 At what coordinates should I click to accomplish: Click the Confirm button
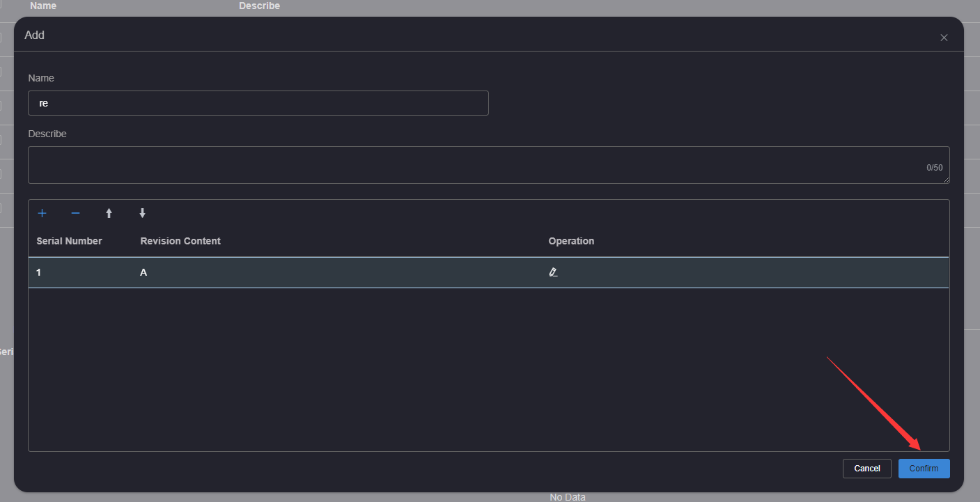(924, 469)
